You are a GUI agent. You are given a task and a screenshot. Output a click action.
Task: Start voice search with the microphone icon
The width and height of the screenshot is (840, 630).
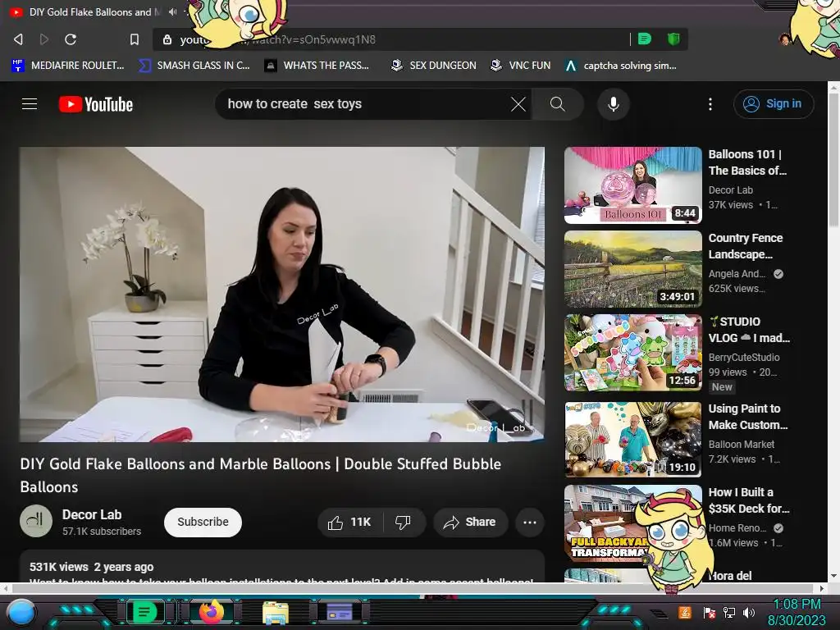614,104
